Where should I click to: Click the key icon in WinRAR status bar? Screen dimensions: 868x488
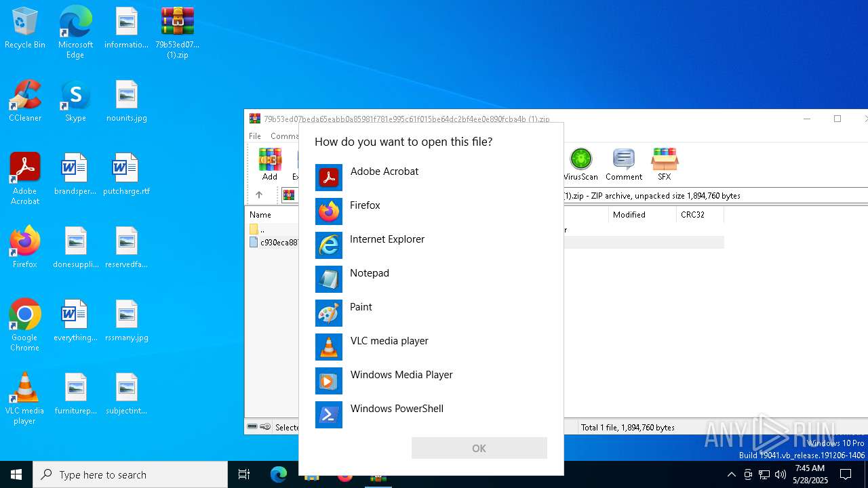[x=265, y=427]
